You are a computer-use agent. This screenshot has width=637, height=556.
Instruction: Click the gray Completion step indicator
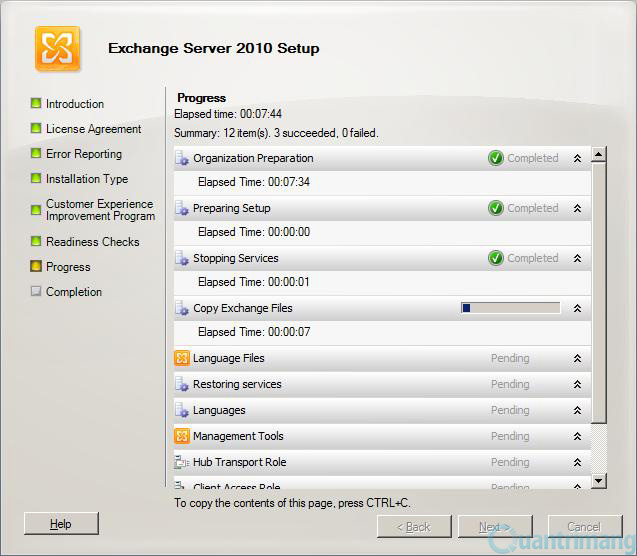(36, 291)
